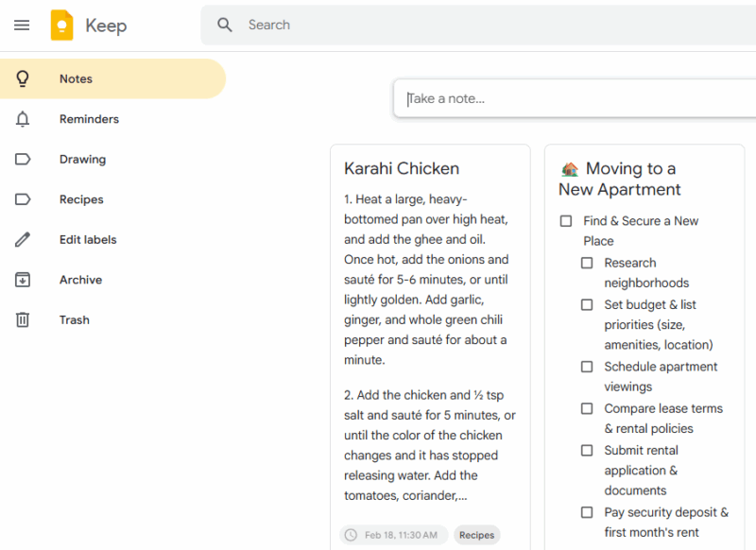
Task: Check the Find & Secure a New Place item
Action: coord(566,220)
